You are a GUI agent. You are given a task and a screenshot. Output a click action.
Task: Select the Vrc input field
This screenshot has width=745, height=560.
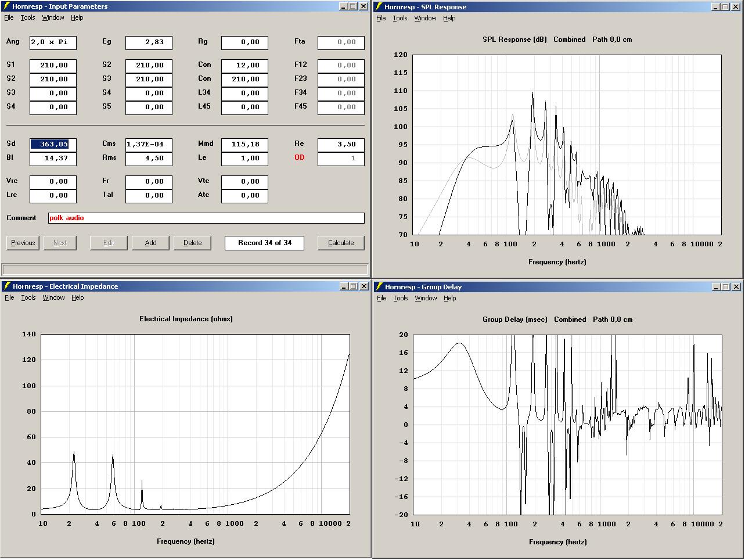point(53,182)
